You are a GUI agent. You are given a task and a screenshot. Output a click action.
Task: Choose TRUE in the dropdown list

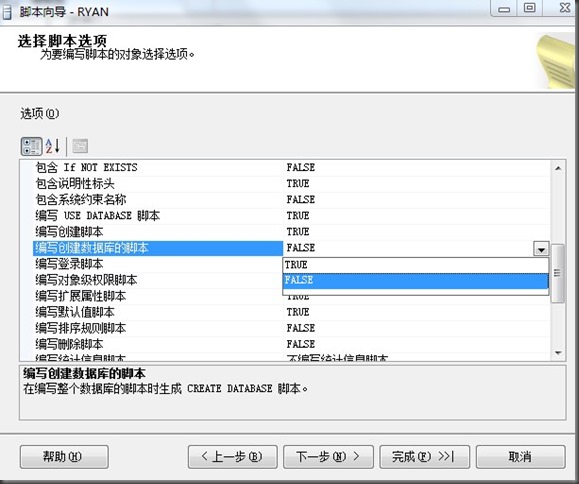415,265
